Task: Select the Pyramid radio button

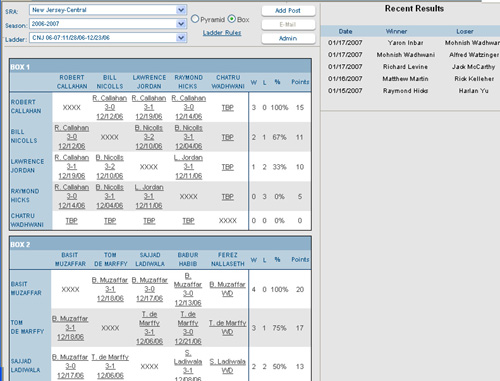Action: [195, 19]
